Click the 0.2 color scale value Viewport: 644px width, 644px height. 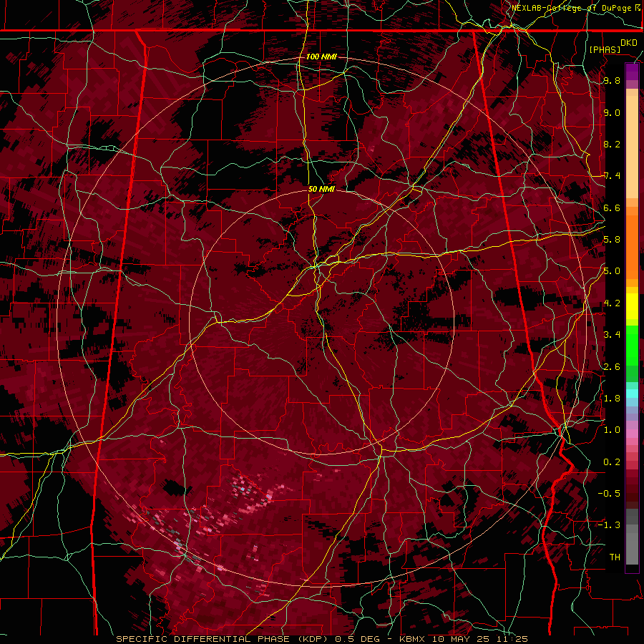(x=612, y=462)
